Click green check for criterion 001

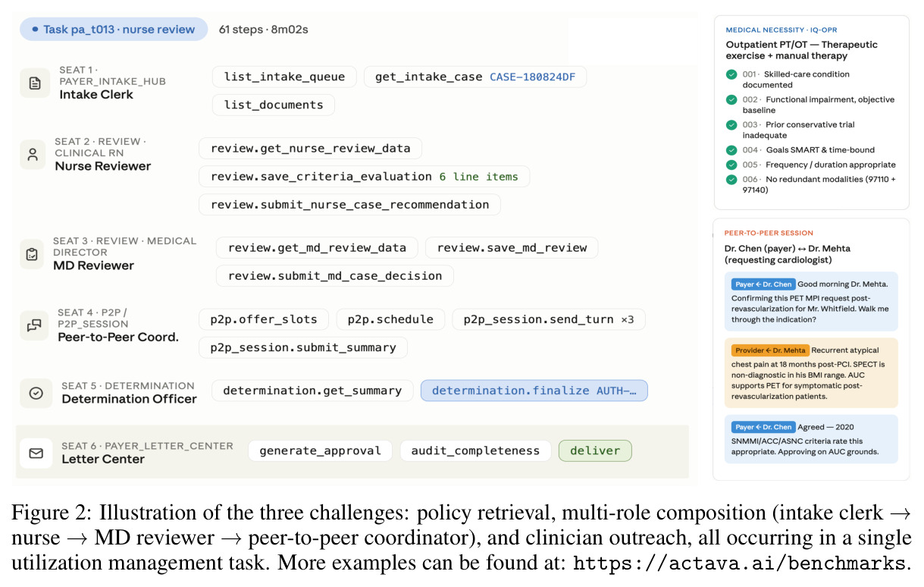pyautogui.click(x=731, y=74)
